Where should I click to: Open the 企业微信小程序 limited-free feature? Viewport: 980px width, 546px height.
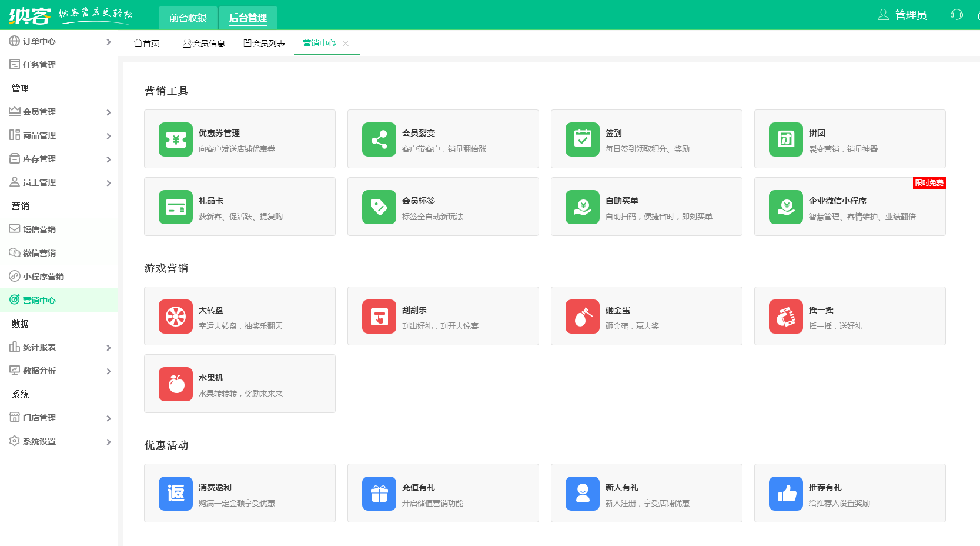[x=785, y=207]
